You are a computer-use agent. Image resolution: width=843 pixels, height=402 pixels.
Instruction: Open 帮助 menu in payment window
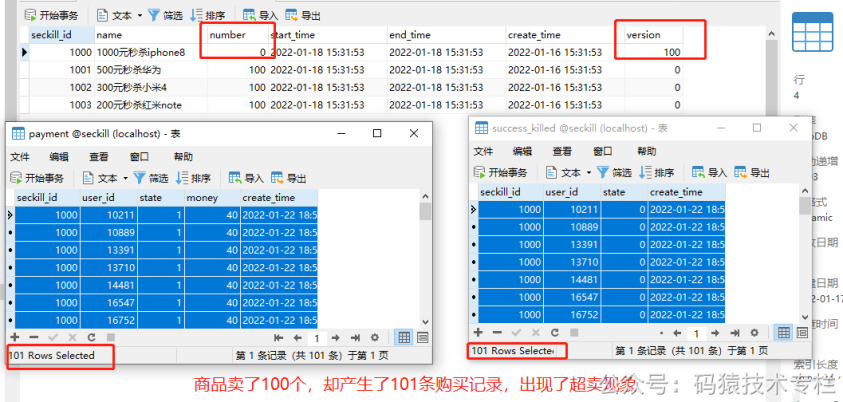click(183, 157)
